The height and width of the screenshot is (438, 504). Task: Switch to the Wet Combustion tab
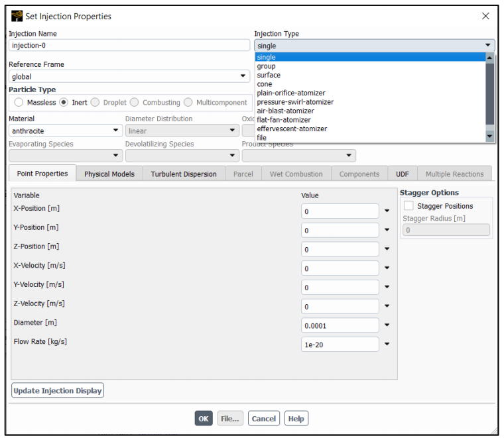[x=296, y=174]
